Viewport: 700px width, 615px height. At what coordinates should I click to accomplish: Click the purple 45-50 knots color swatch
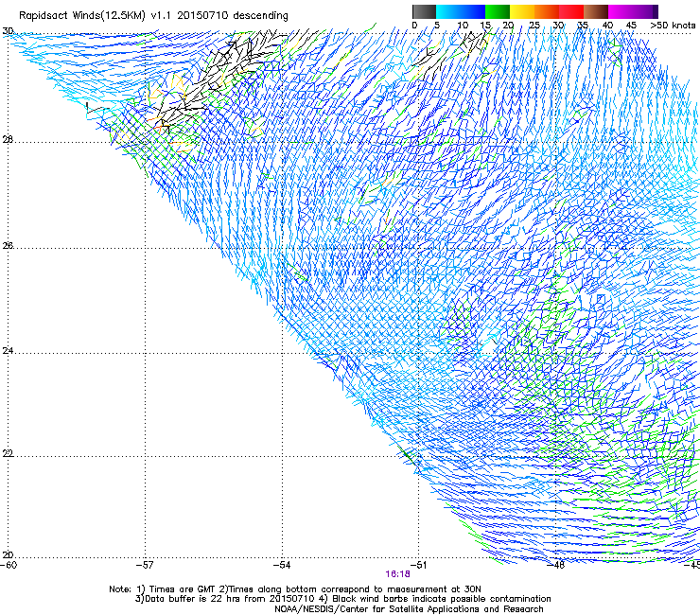(x=645, y=11)
